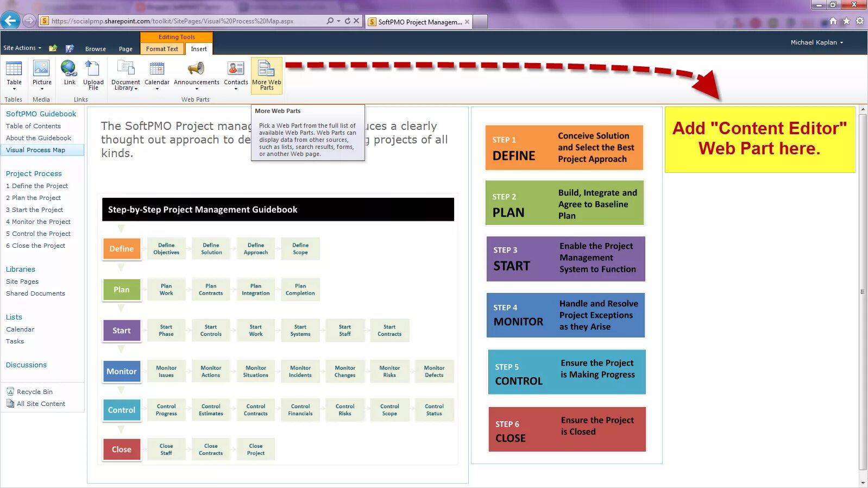Click the Close Contracts step box

211,449
